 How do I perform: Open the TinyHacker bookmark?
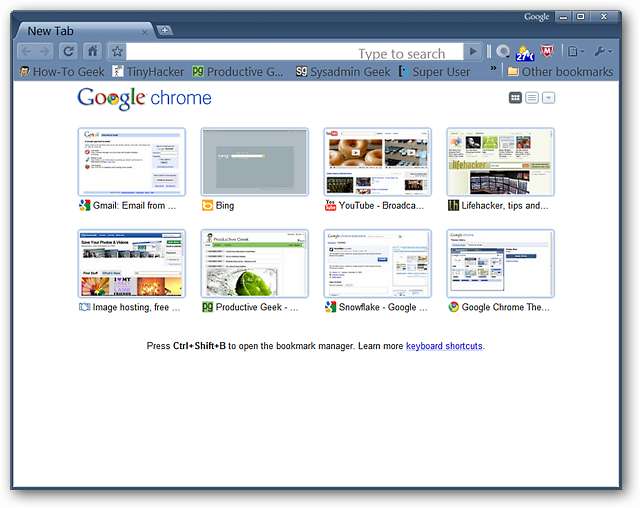pos(148,72)
